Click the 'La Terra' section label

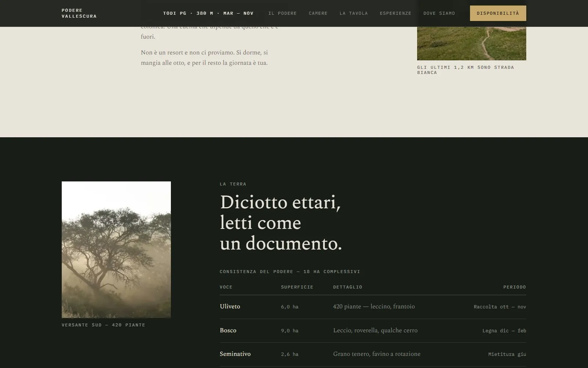pos(233,184)
